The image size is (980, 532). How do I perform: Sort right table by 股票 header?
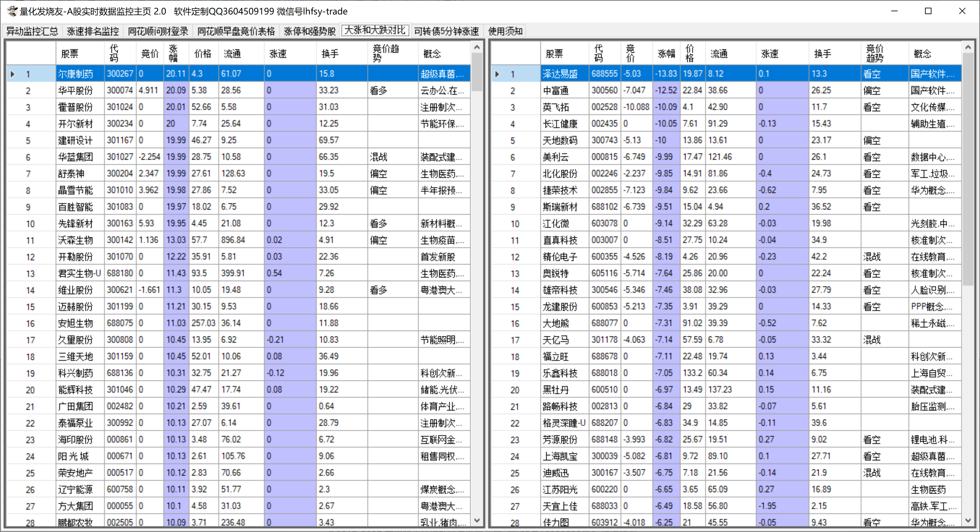[x=565, y=54]
